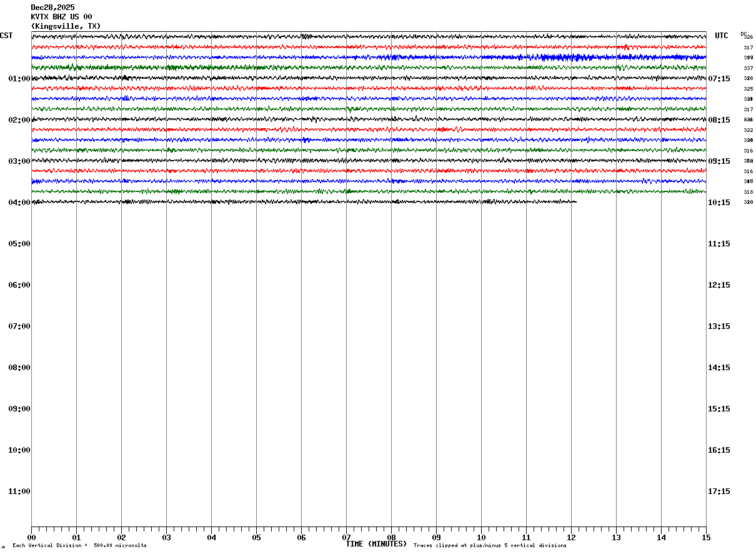756x554 pixels.
Task: Click the "02:00" CST hour label
Action: [x=19, y=120]
